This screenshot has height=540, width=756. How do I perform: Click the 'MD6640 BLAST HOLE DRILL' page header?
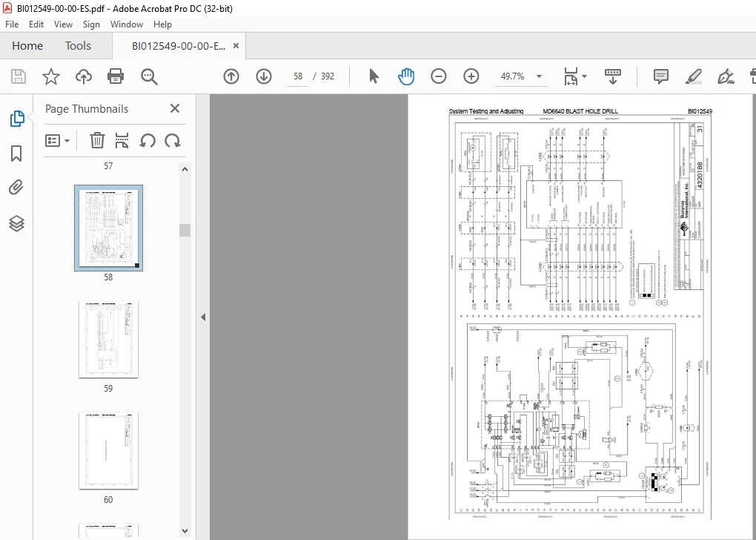coord(580,111)
